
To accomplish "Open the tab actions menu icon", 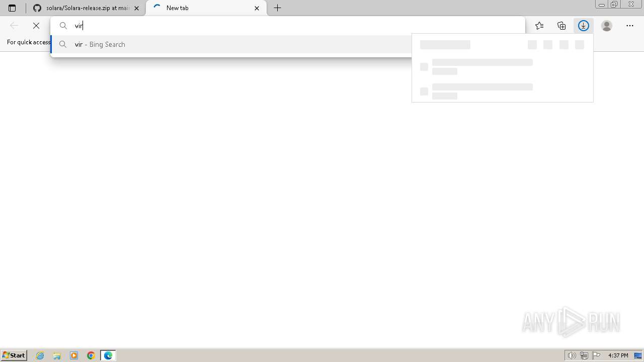I will pyautogui.click(x=12, y=8).
